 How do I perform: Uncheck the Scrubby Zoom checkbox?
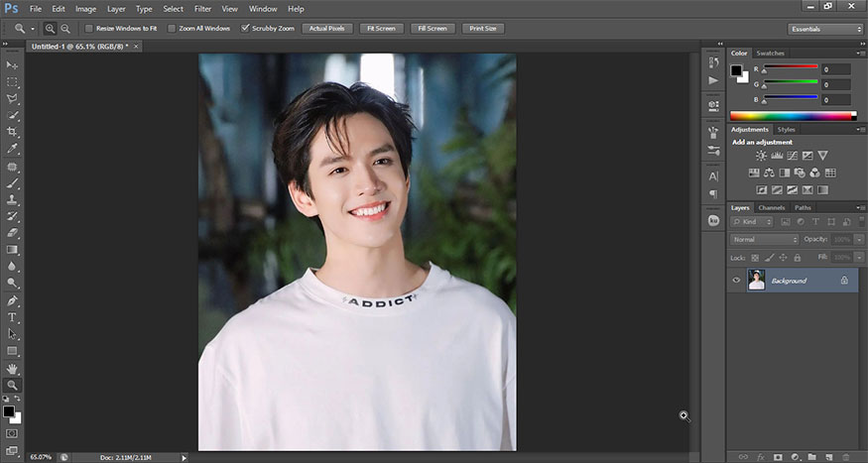pyautogui.click(x=246, y=29)
